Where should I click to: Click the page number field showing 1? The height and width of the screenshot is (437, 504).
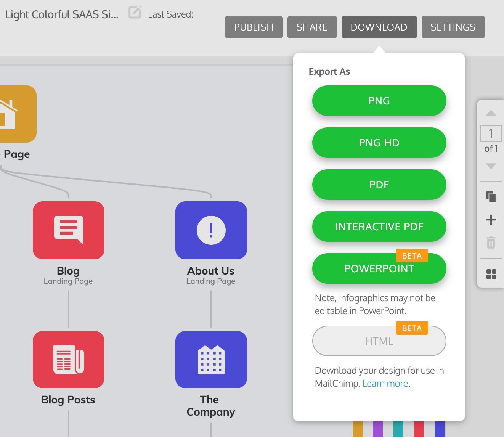coord(491,133)
